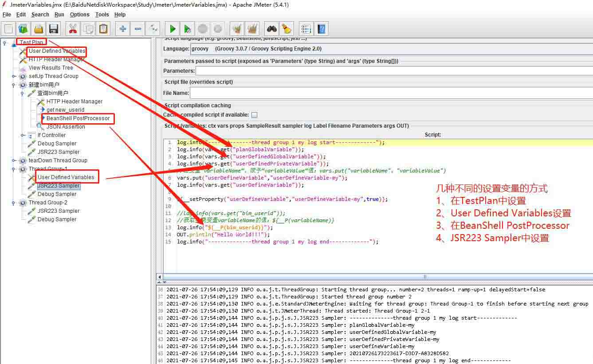Open the Run menu
Viewport: 593px width, 364px height.
pyautogui.click(x=59, y=15)
